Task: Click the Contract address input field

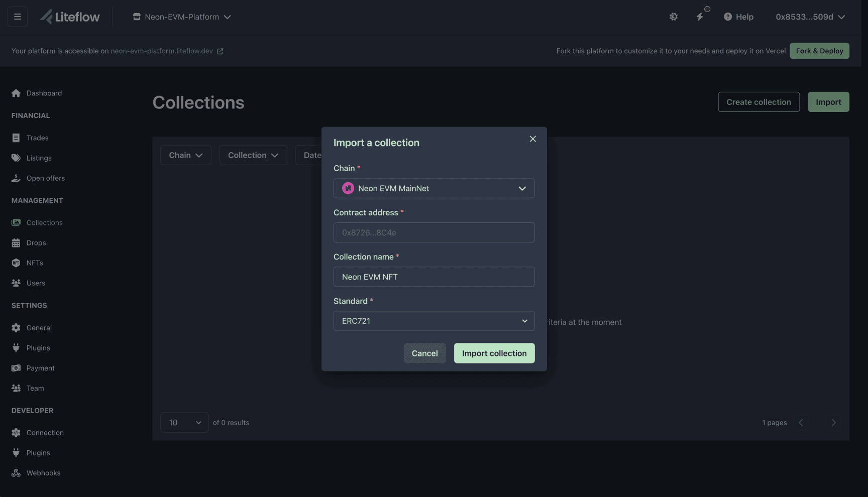Action: (x=434, y=232)
